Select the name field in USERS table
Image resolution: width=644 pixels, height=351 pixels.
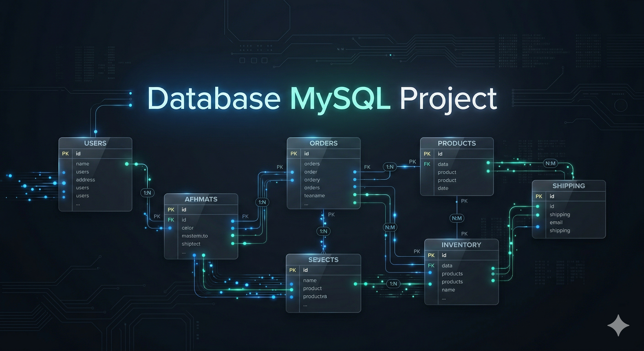(x=83, y=164)
